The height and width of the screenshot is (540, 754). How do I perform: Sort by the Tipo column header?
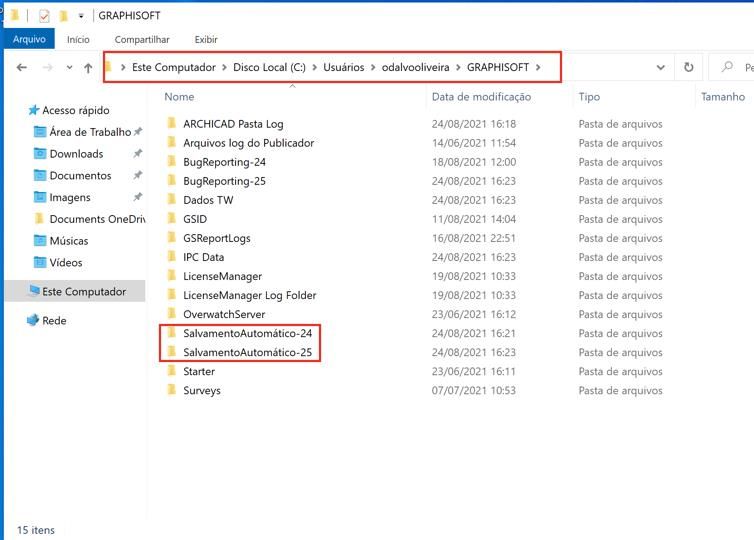click(589, 97)
